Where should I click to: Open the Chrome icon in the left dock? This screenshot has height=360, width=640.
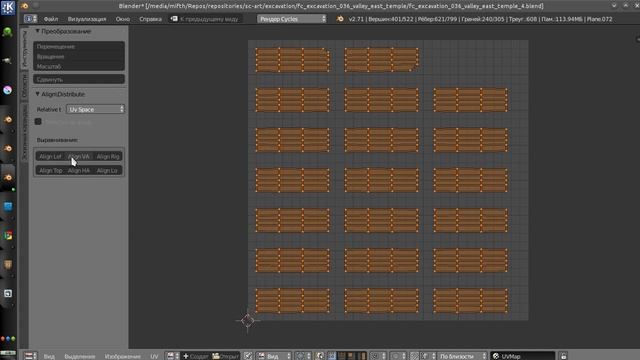[8, 236]
